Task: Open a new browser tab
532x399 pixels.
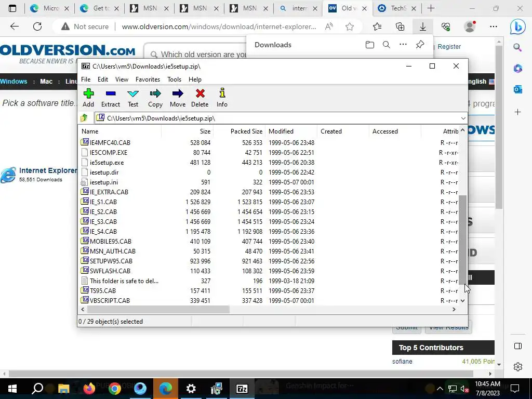Action: (x=431, y=8)
